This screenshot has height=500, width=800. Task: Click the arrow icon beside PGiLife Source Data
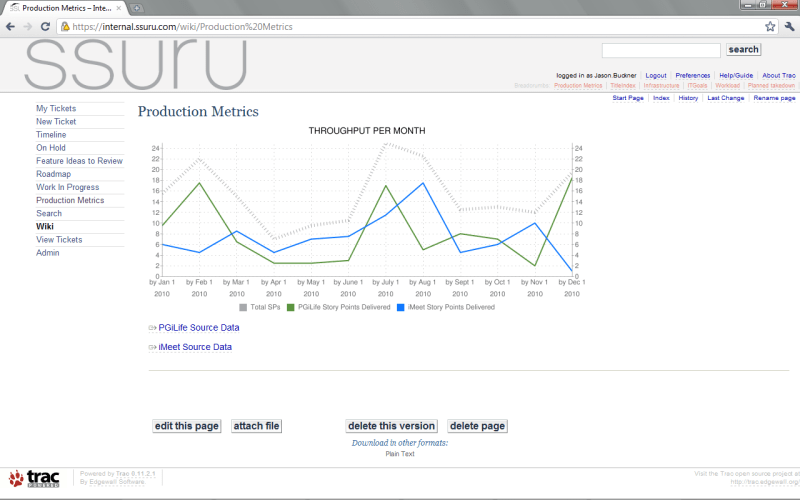point(152,328)
